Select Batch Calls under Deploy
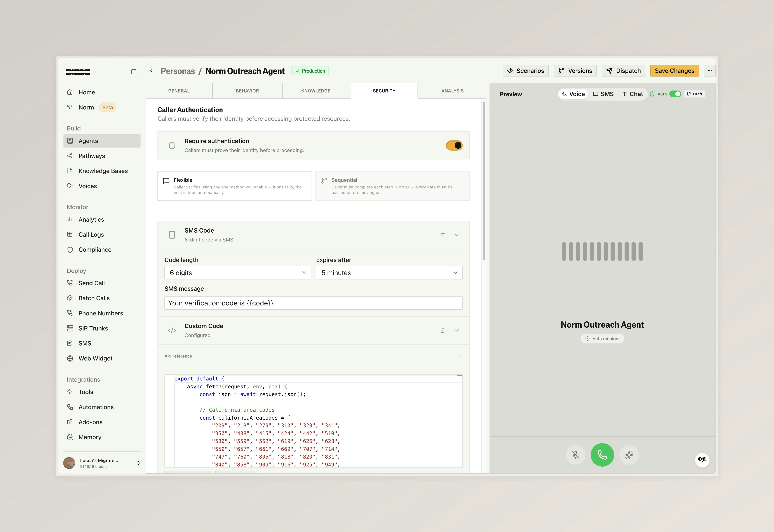774x532 pixels. 93,298
